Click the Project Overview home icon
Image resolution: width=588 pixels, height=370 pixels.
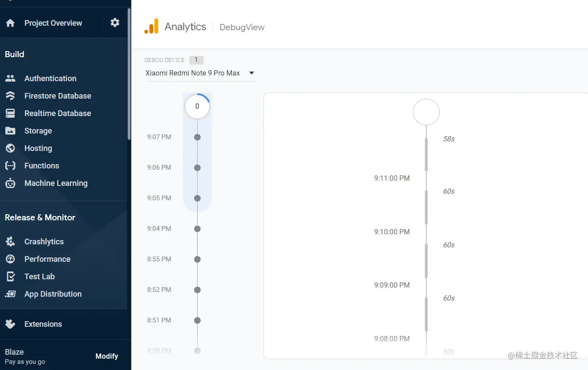click(x=10, y=23)
